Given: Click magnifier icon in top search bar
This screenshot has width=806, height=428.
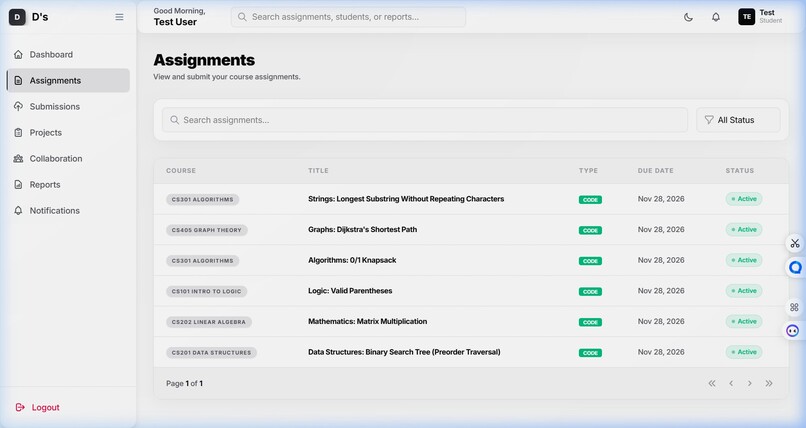Looking at the screenshot, I should tap(242, 17).
